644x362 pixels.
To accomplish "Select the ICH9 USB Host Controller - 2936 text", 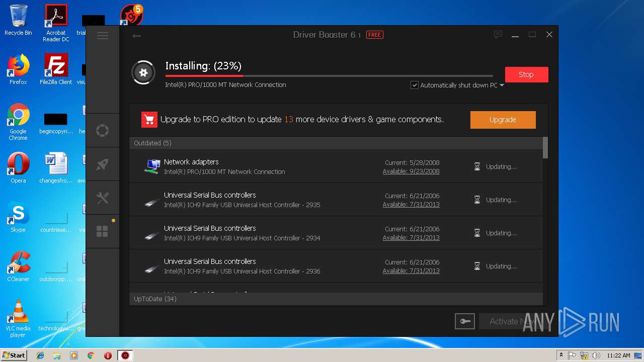I will pyautogui.click(x=242, y=271).
